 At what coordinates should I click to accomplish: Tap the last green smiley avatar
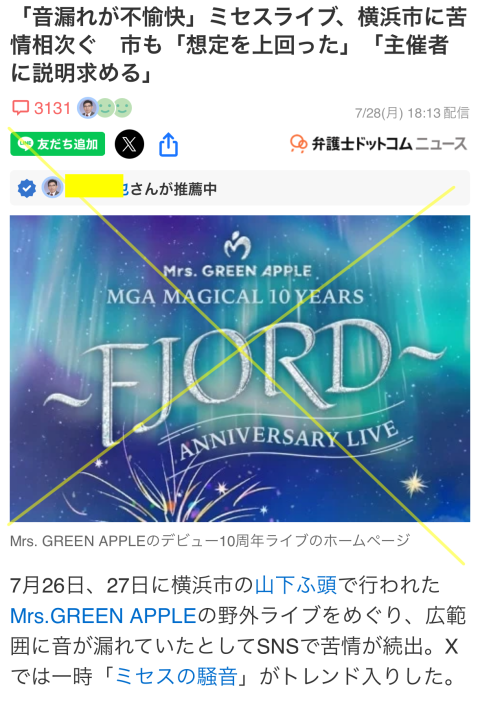(x=123, y=108)
